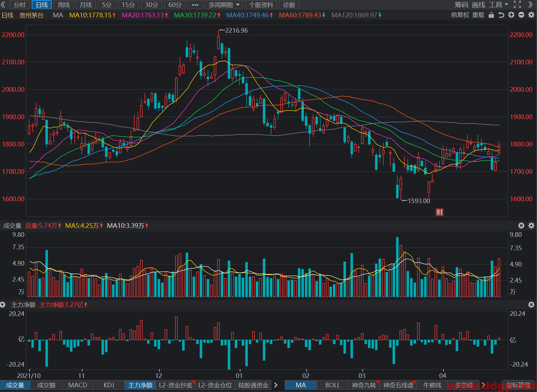This screenshot has width=537, height=392.
Task: Expand 主力净额 panel dropdown arrow
Action: 3,305
